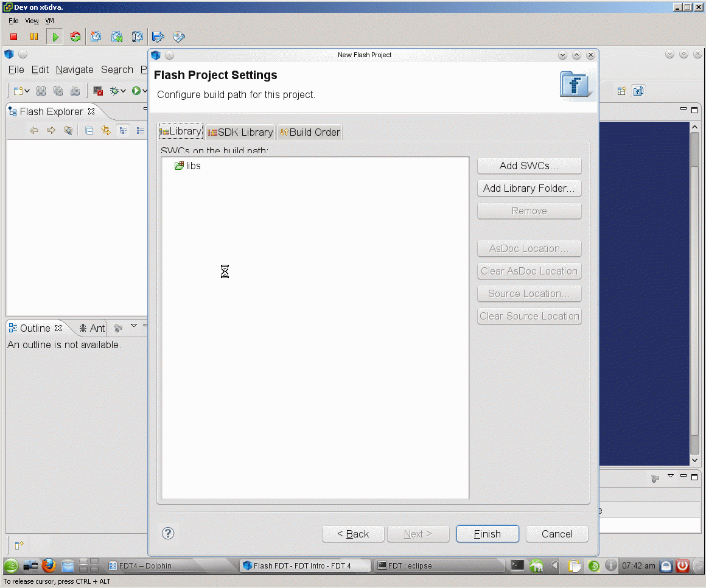Open floppy drive settings icon
This screenshot has width=706, height=588.
coord(158,37)
